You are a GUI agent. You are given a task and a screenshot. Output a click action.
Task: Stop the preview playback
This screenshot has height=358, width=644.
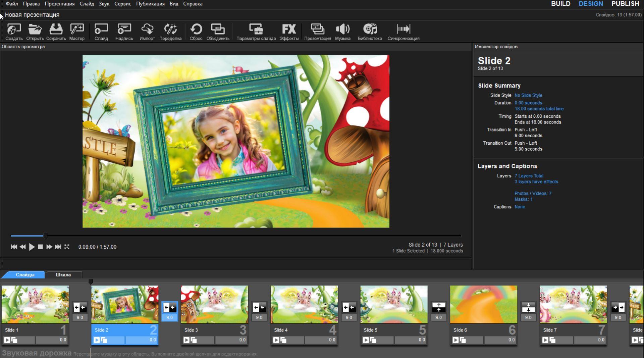click(x=40, y=247)
